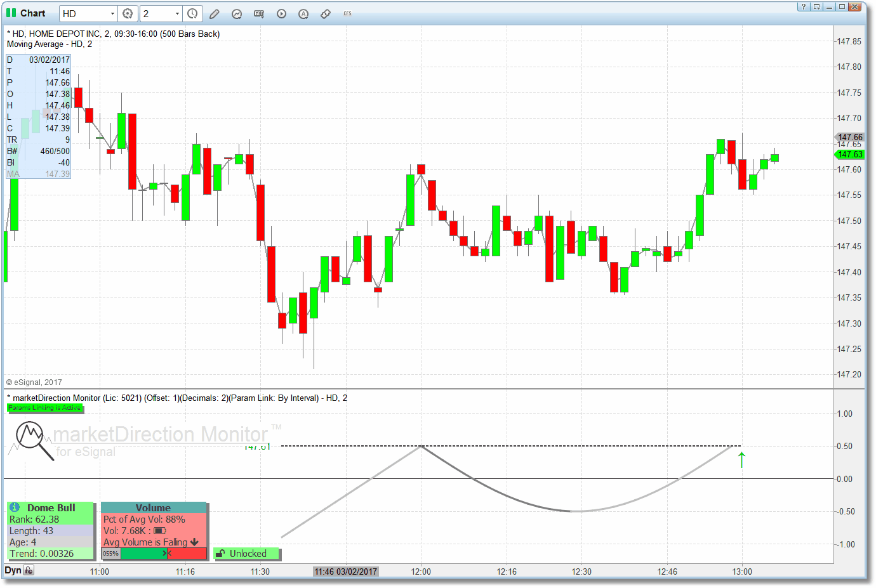Click the 147.85 price axis label

849,41
